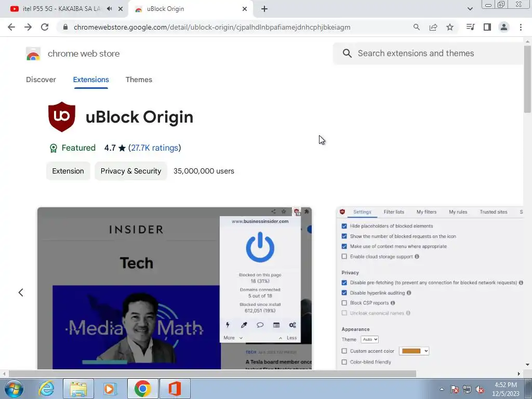The image size is (532, 399).
Task: Show previous screenshot with left chevron
Action: pos(21,292)
